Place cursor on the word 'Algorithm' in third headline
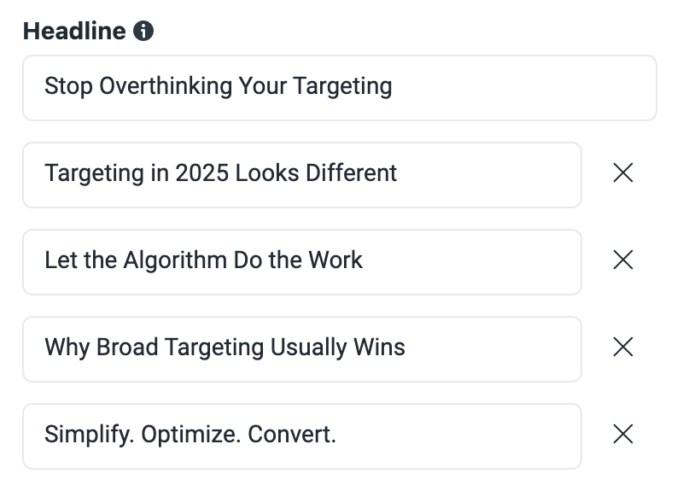This screenshot has width=700, height=485. [175, 260]
